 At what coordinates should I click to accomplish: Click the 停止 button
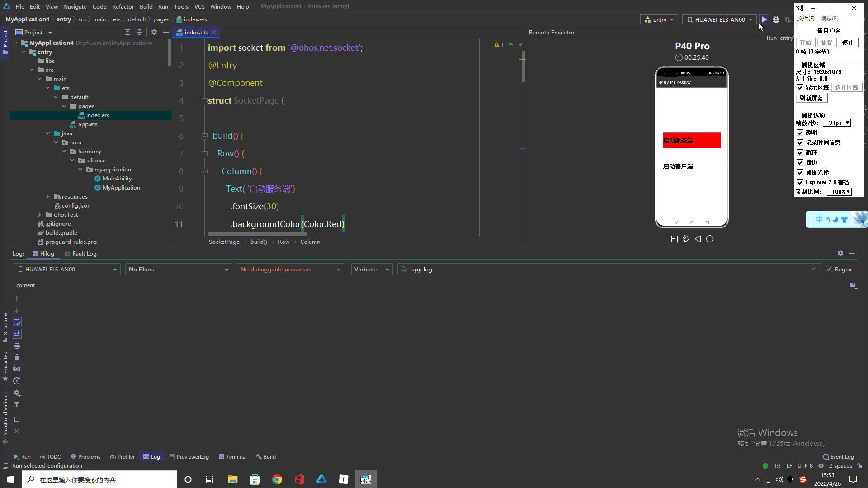848,43
